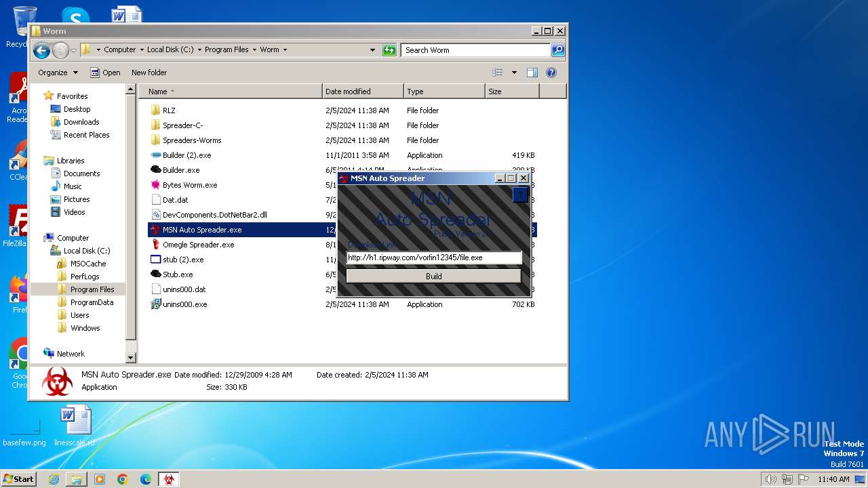This screenshot has width=868, height=488.
Task: Open the Videos library
Action: 74,212
